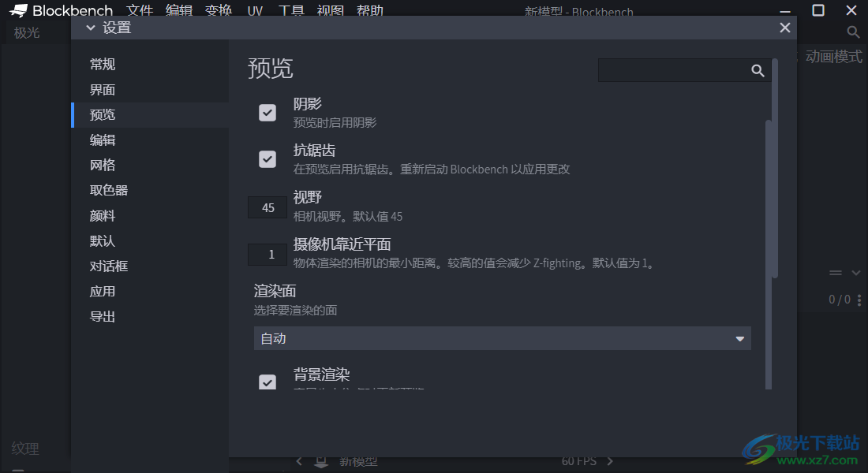Click the = drag handle icon

tap(836, 273)
